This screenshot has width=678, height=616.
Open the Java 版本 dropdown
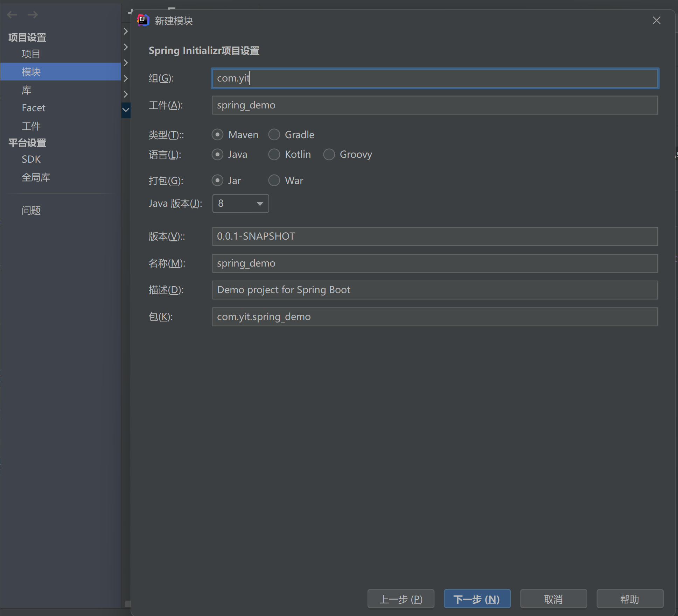point(240,204)
